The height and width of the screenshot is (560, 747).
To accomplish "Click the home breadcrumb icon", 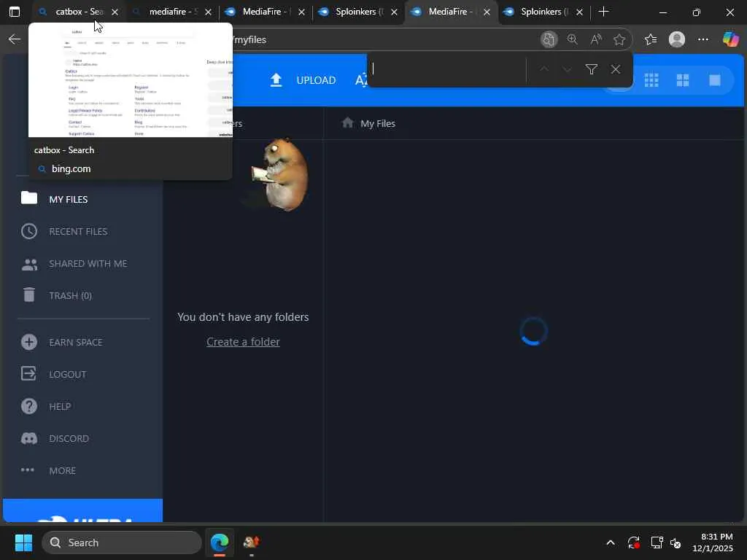I will [348, 122].
